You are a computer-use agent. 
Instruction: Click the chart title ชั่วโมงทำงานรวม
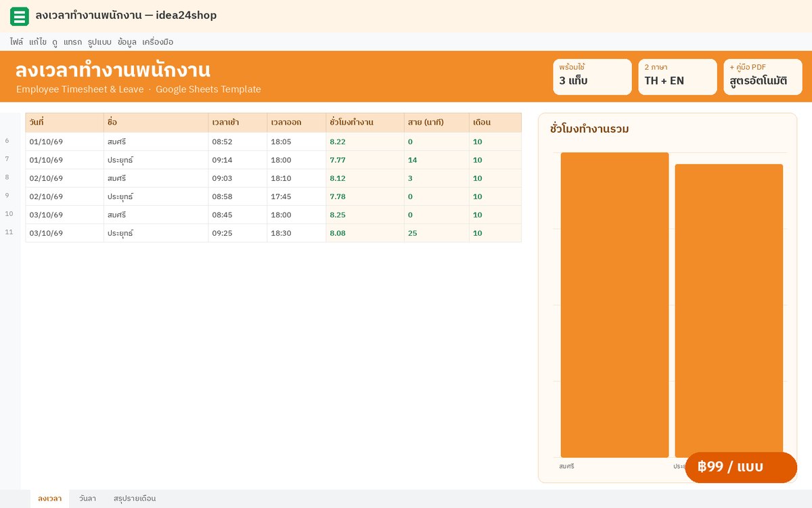[589, 129]
